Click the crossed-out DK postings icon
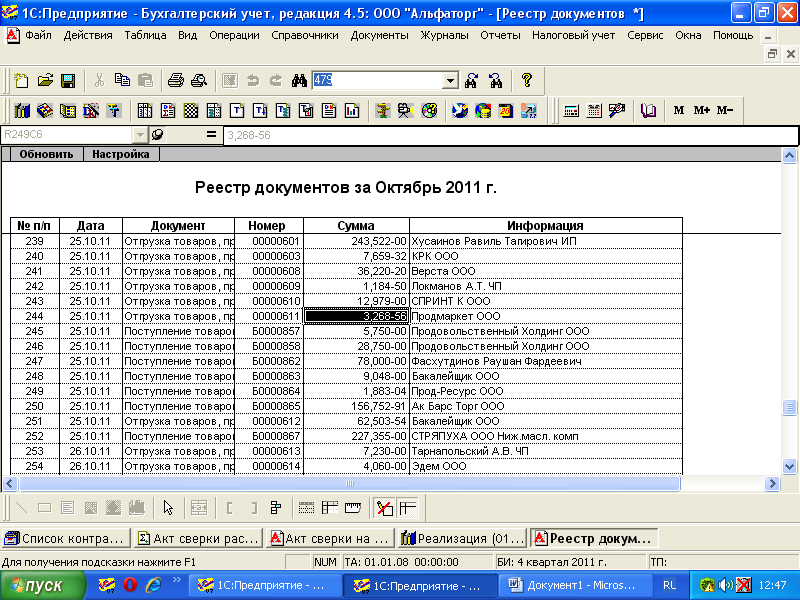The image size is (800, 600). click(x=91, y=110)
